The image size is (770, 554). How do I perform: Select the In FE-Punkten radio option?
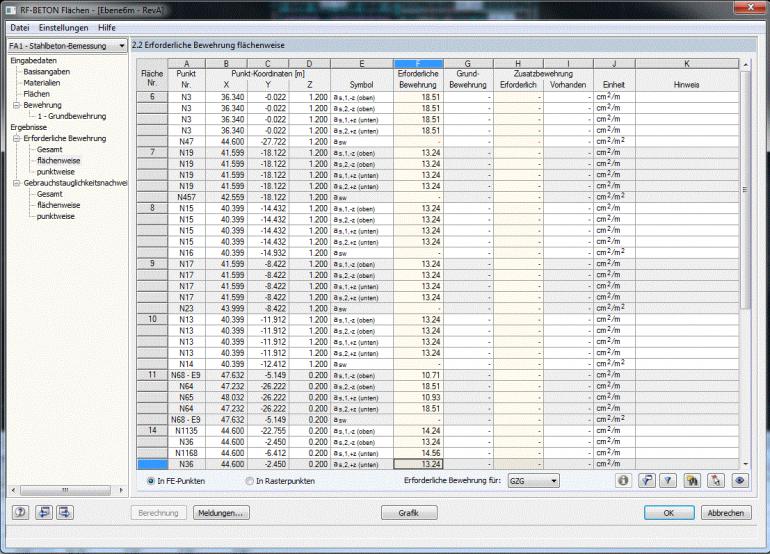point(151,481)
